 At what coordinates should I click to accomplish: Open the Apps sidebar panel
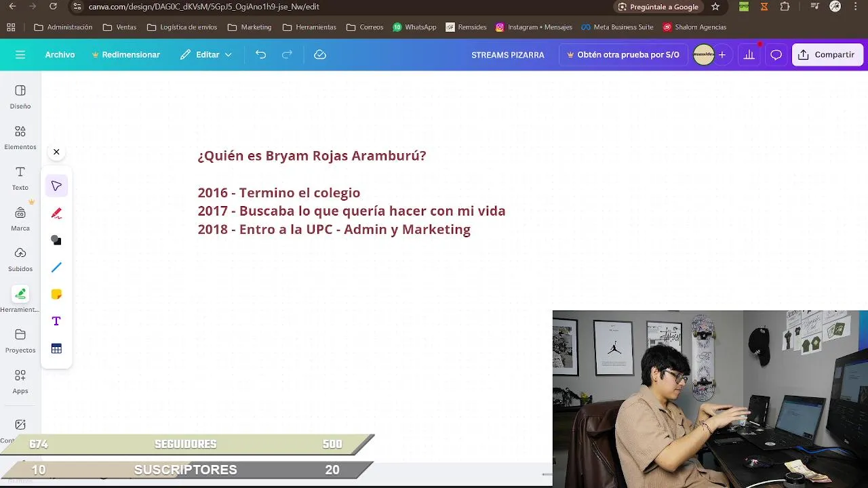20,382
